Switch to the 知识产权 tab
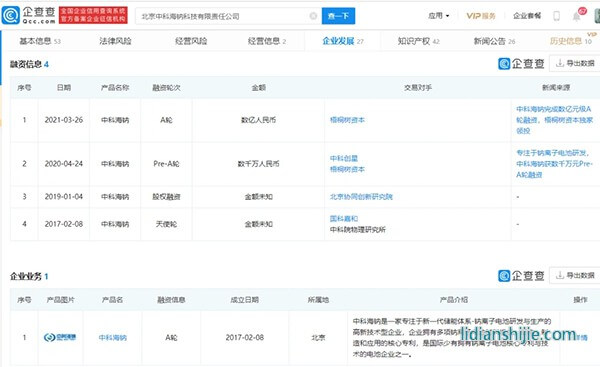 [419, 41]
